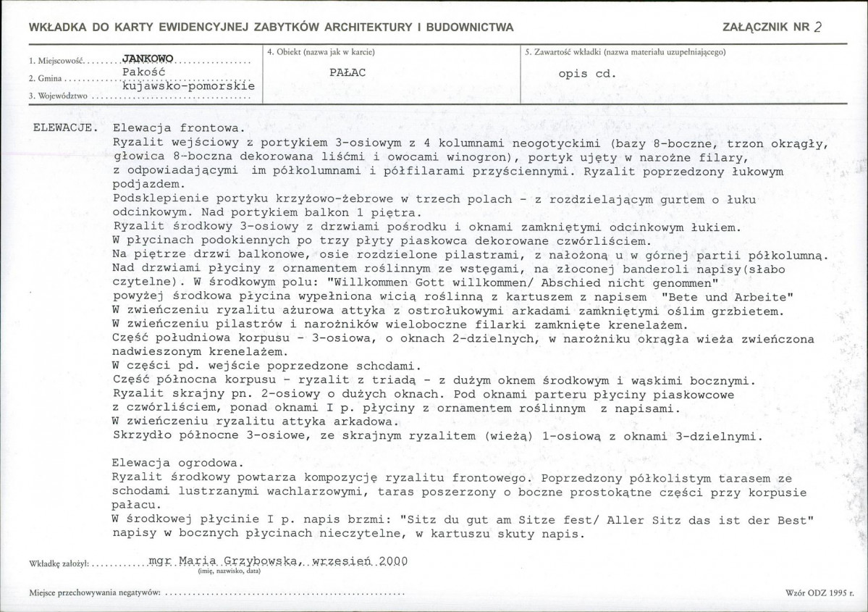The image size is (868, 612).
Task: Click the JANKOWO place name entry
Action: [x=148, y=57]
